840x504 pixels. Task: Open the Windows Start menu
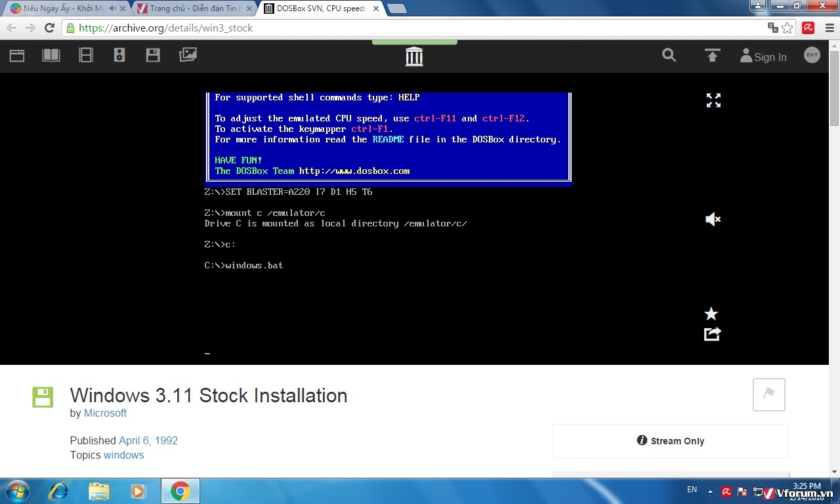[16, 491]
